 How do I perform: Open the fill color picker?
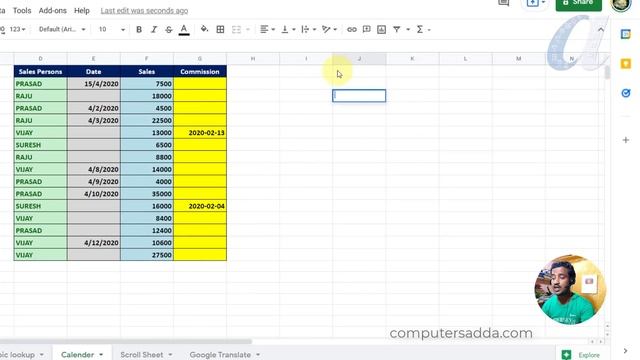pyautogui.click(x=204, y=29)
